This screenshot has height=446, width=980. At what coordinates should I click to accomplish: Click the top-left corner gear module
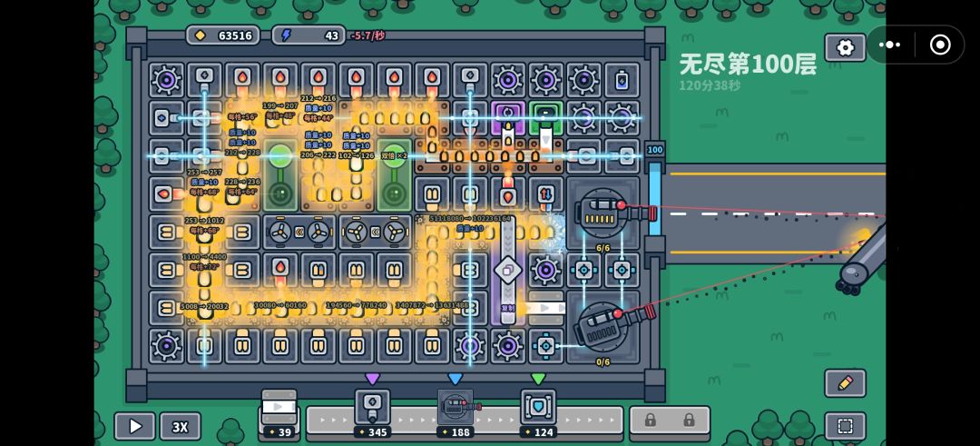(166, 80)
